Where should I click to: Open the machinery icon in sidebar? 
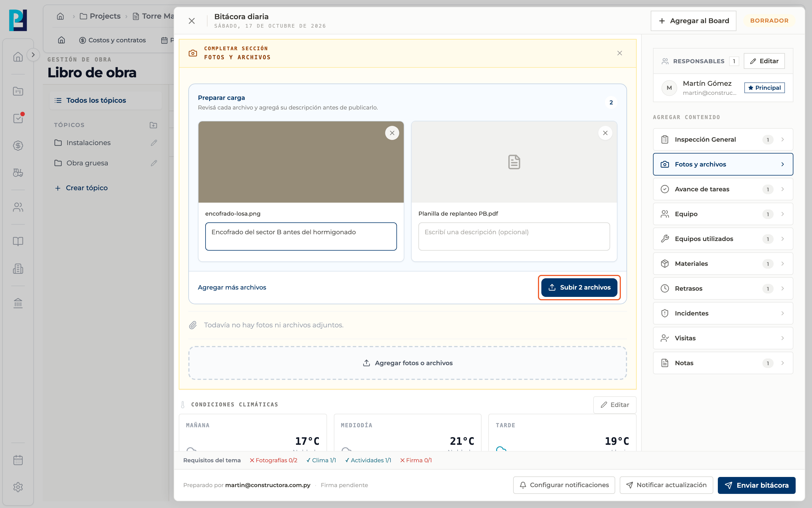pos(18,173)
